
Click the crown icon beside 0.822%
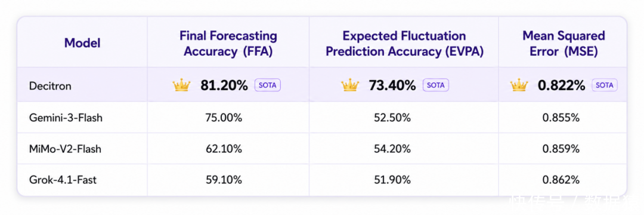[x=519, y=85]
